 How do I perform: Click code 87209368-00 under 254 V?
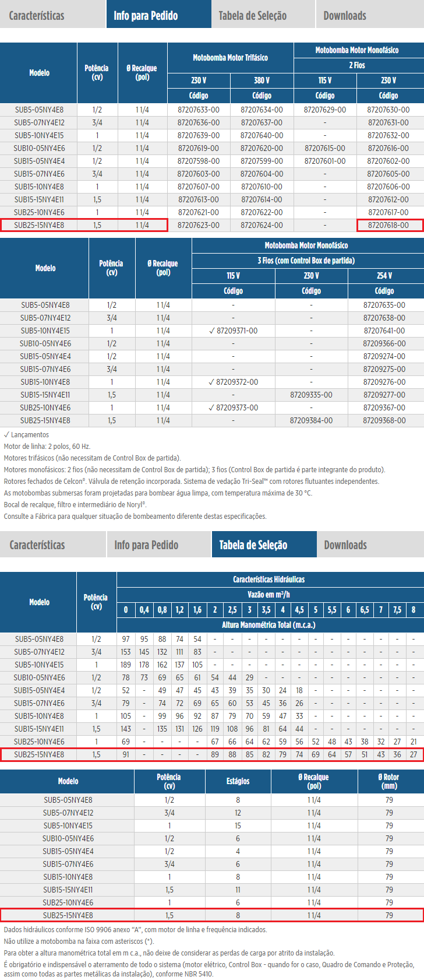(x=384, y=420)
